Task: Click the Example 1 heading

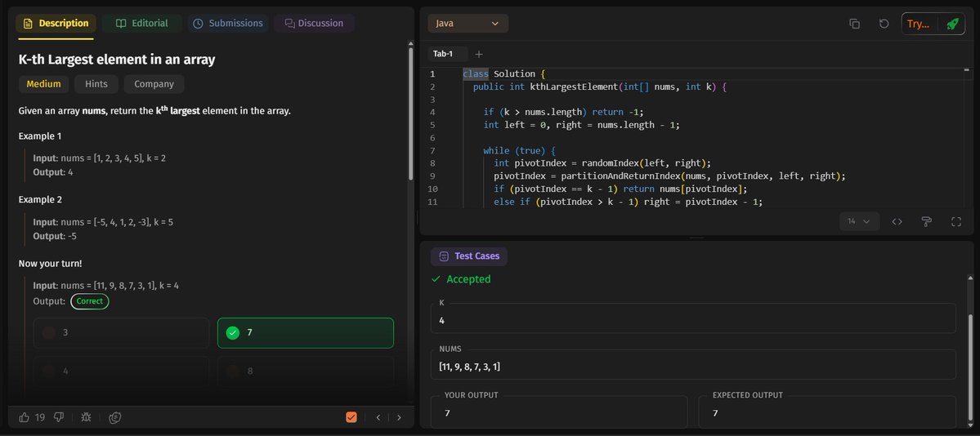Action: point(40,136)
